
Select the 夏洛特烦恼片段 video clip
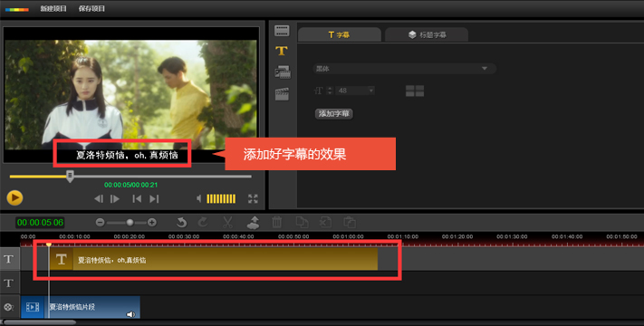tap(81, 307)
